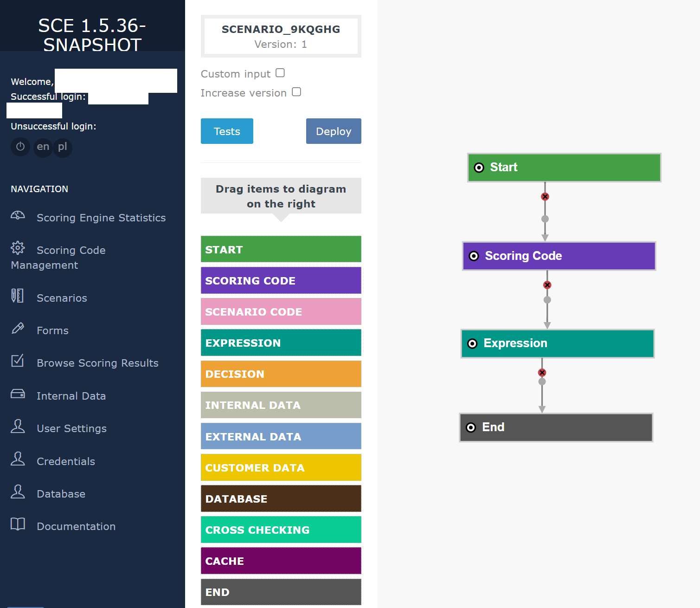Click the power logout icon
The image size is (700, 608).
pyautogui.click(x=20, y=147)
